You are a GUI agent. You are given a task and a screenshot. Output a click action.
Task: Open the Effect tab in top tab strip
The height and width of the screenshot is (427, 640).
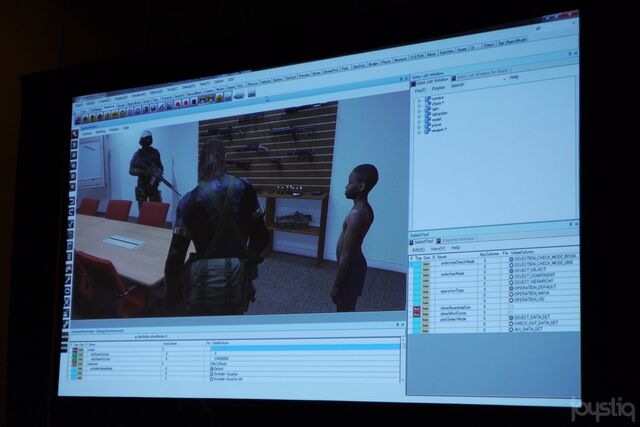489,45
